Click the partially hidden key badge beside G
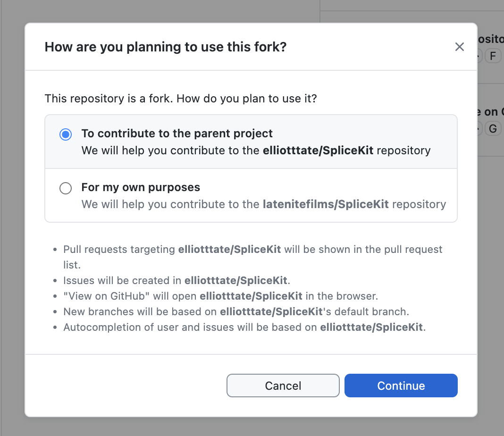504x436 pixels. [x=479, y=128]
